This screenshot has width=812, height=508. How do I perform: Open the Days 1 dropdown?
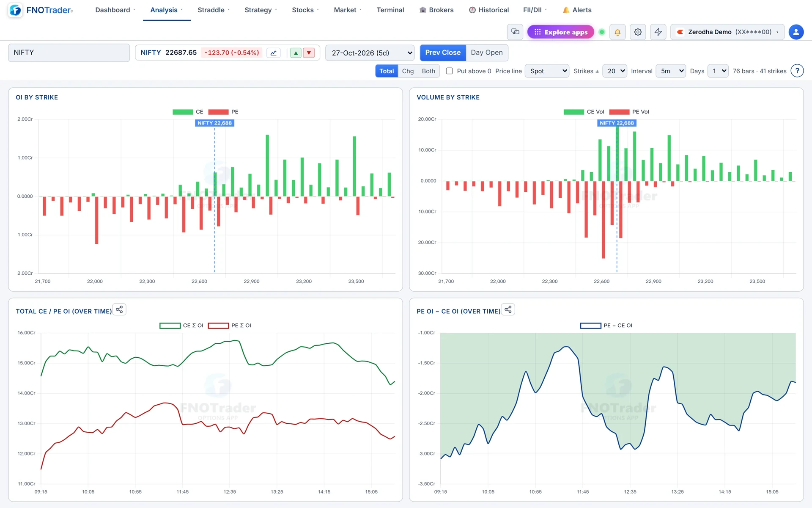(x=718, y=71)
